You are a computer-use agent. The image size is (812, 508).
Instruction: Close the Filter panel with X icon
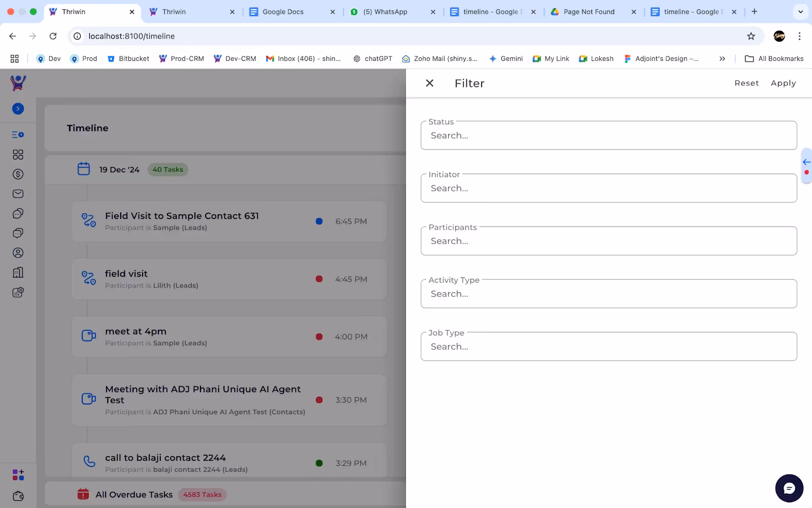(x=429, y=83)
